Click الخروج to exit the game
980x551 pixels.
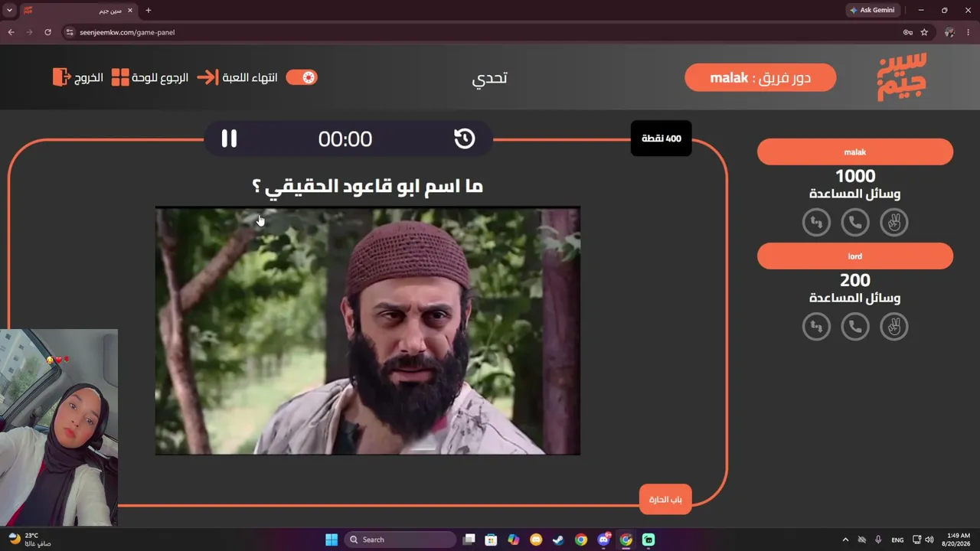tap(78, 77)
